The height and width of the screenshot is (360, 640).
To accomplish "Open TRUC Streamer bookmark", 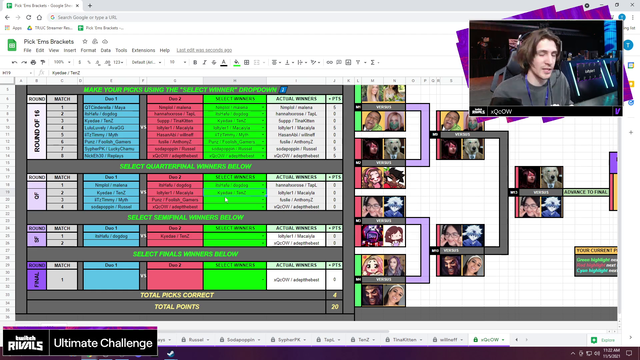I will (x=49, y=28).
